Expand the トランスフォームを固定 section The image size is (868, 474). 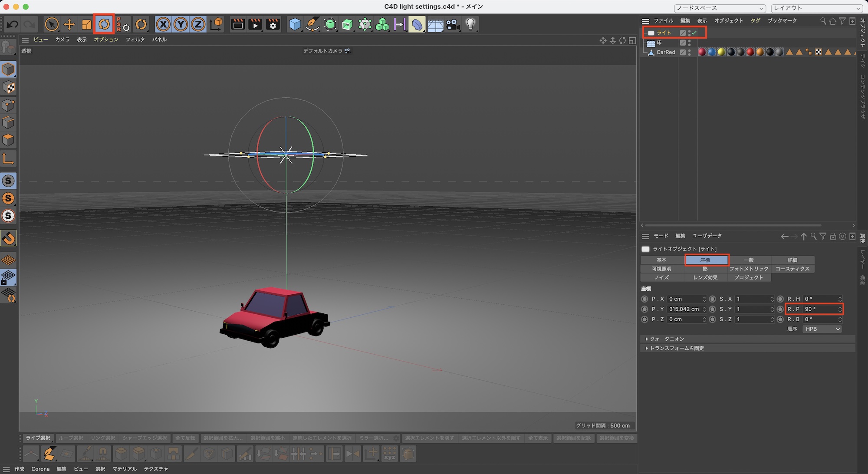point(676,348)
